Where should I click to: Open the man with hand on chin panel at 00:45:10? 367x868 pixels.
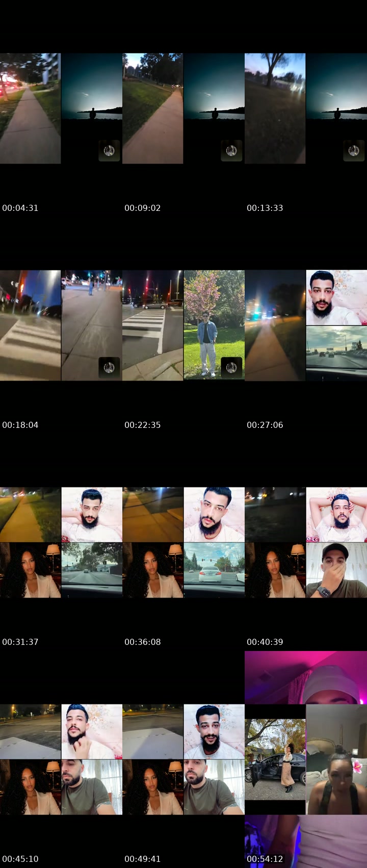click(92, 731)
